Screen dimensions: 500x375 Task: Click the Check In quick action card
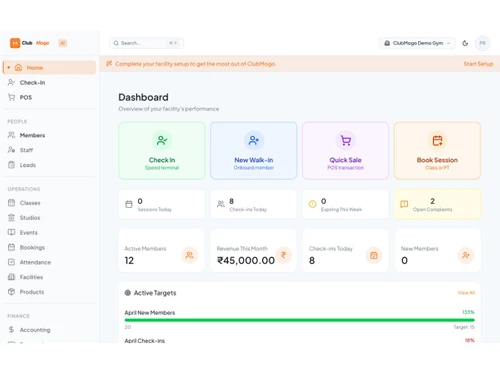tap(162, 151)
